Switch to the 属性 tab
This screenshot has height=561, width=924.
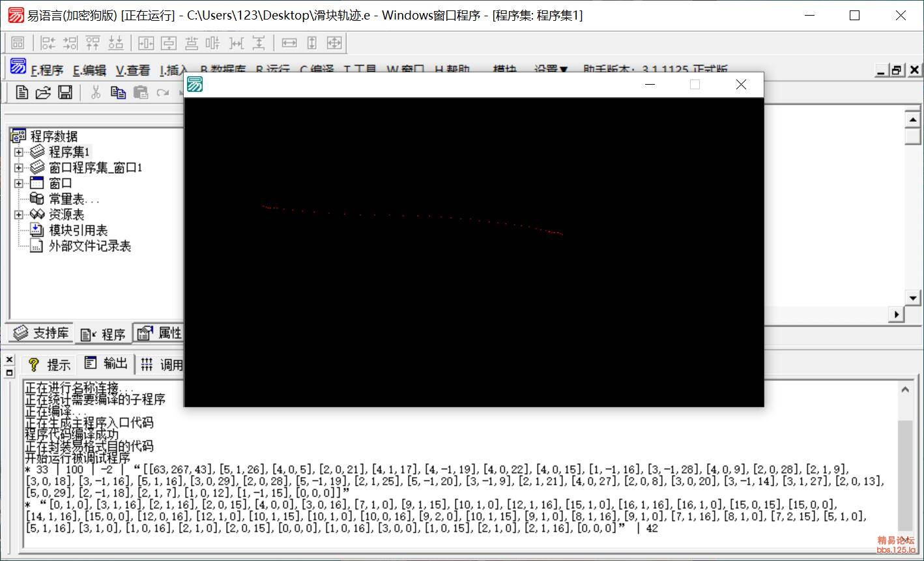(160, 333)
